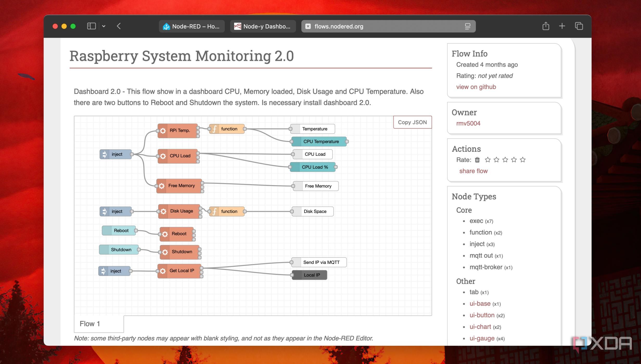Add a new tab with plus icon
641x364 pixels.
(x=562, y=26)
